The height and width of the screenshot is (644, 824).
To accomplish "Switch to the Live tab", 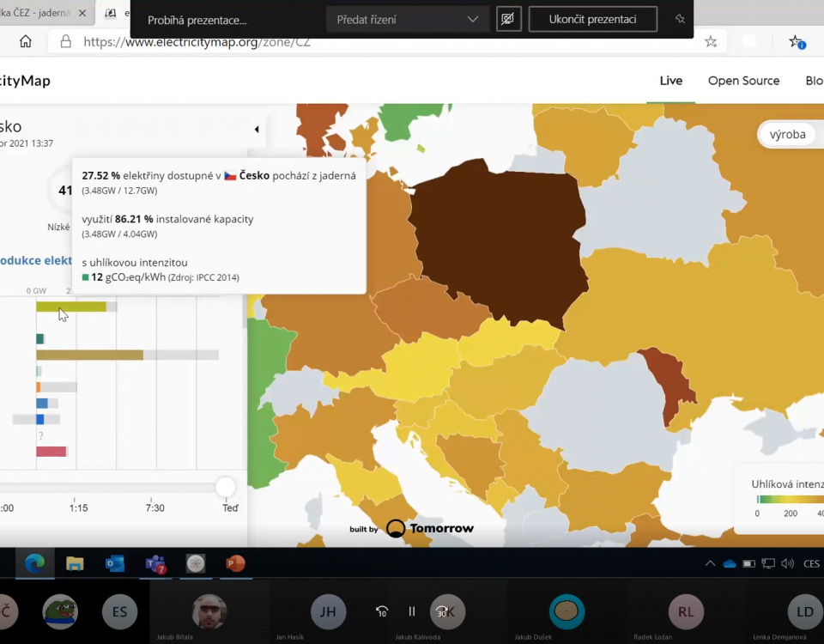I will [x=671, y=81].
